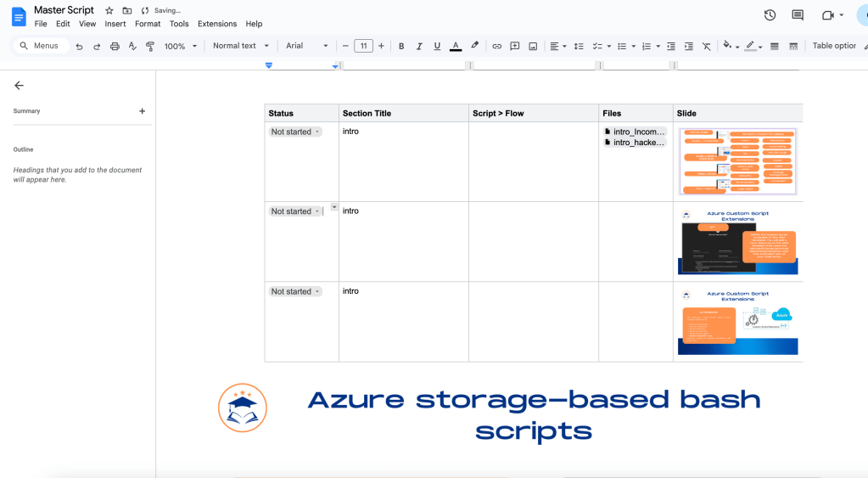The height and width of the screenshot is (478, 868).
Task: Insert a link with chain icon
Action: (x=496, y=47)
